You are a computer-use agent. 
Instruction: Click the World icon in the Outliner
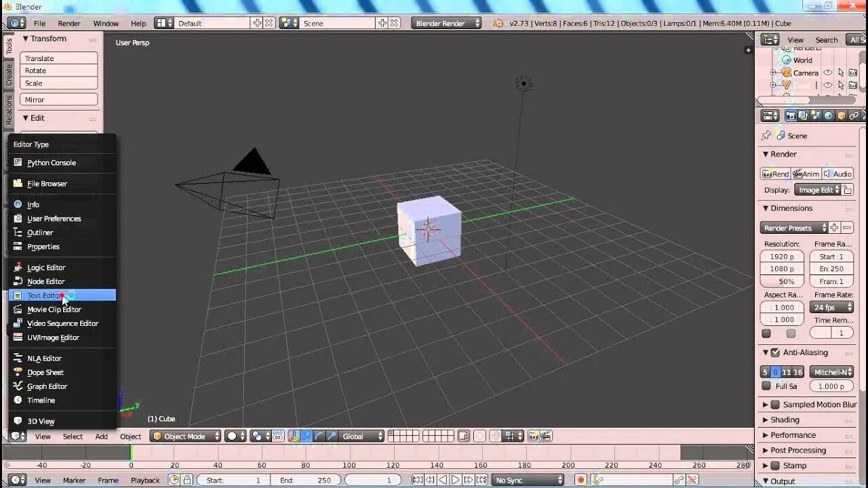(786, 60)
